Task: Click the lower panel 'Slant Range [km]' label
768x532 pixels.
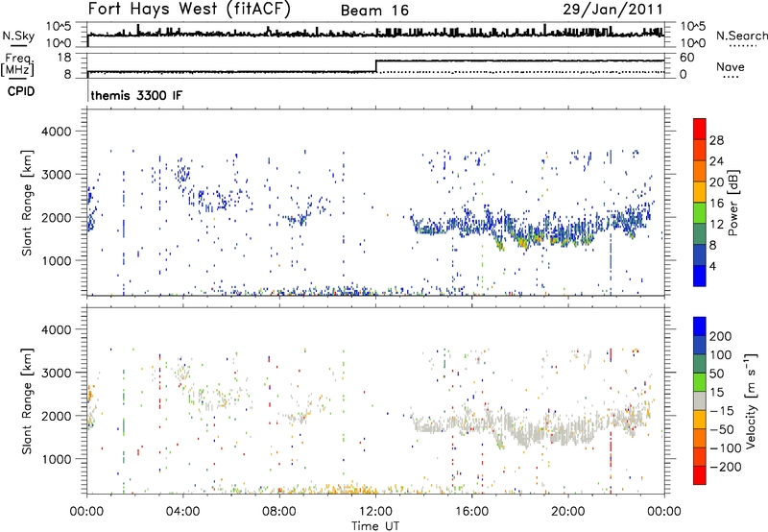Action: tap(27, 400)
